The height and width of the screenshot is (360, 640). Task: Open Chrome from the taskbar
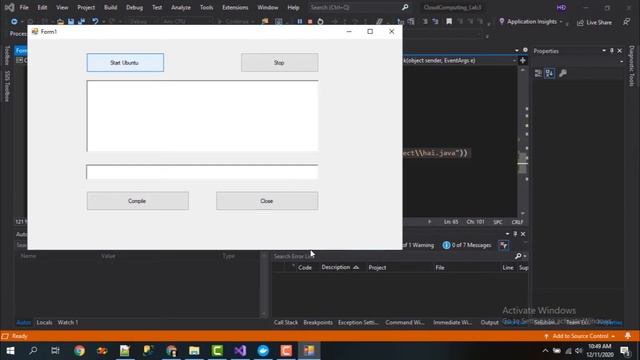point(80,351)
